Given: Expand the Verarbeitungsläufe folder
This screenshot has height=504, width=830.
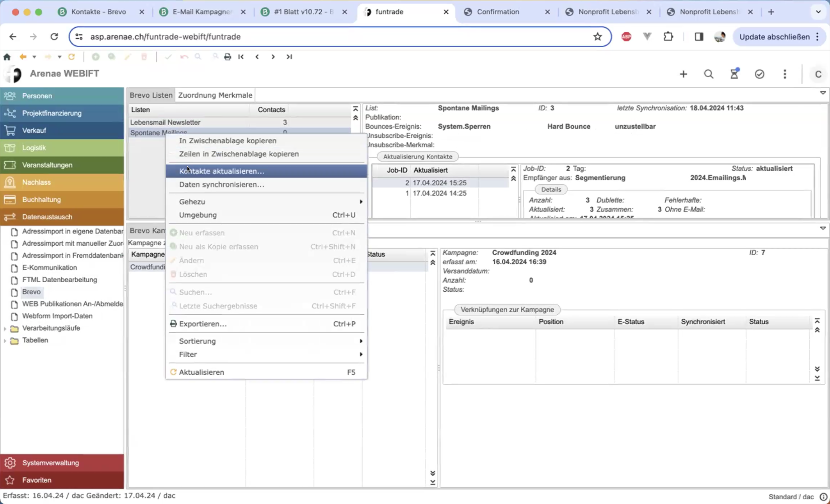Looking at the screenshot, I should pyautogui.click(x=5, y=328).
